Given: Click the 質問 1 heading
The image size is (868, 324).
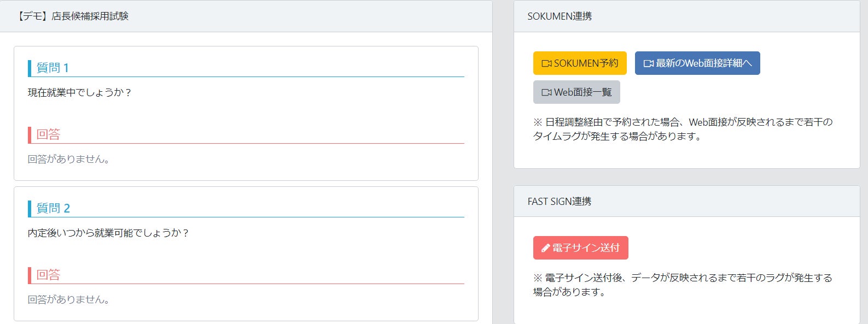Looking at the screenshot, I should [53, 68].
